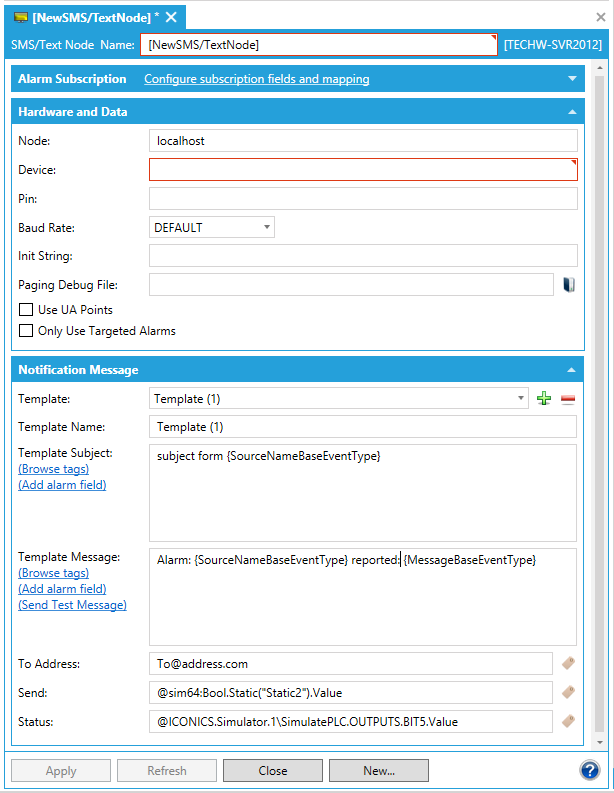Viewport: 614px width, 793px height.
Task: Click browse icon beside Paging Debug File
Action: tap(568, 285)
